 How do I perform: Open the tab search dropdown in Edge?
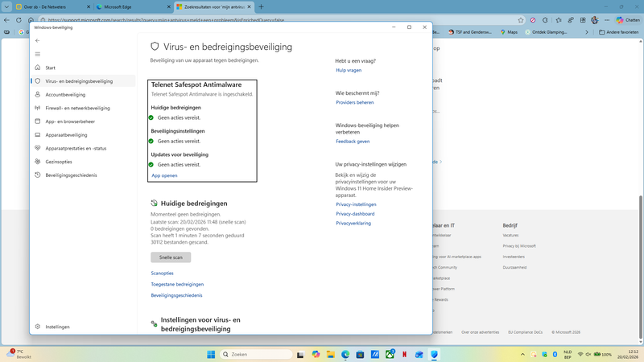(6, 7)
